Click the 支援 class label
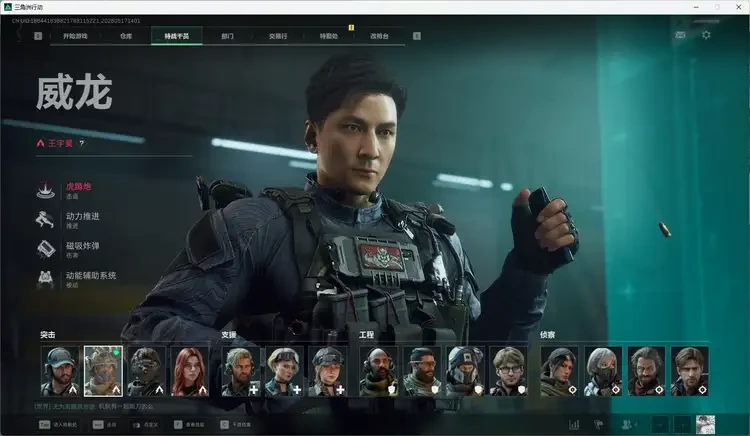The height and width of the screenshot is (436, 750). click(x=229, y=335)
